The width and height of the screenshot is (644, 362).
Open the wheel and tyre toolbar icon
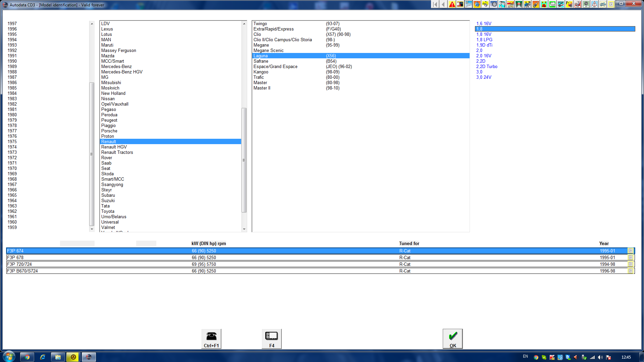point(494,4)
